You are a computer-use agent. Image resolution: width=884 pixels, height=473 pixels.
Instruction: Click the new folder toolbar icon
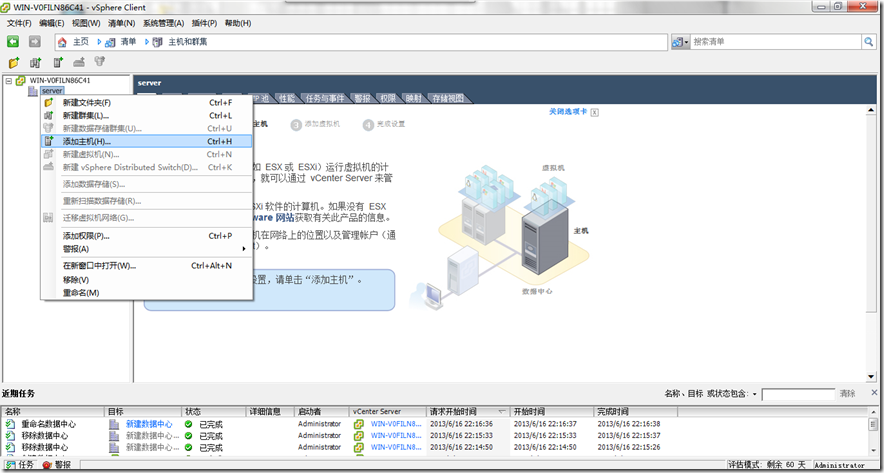click(x=14, y=62)
